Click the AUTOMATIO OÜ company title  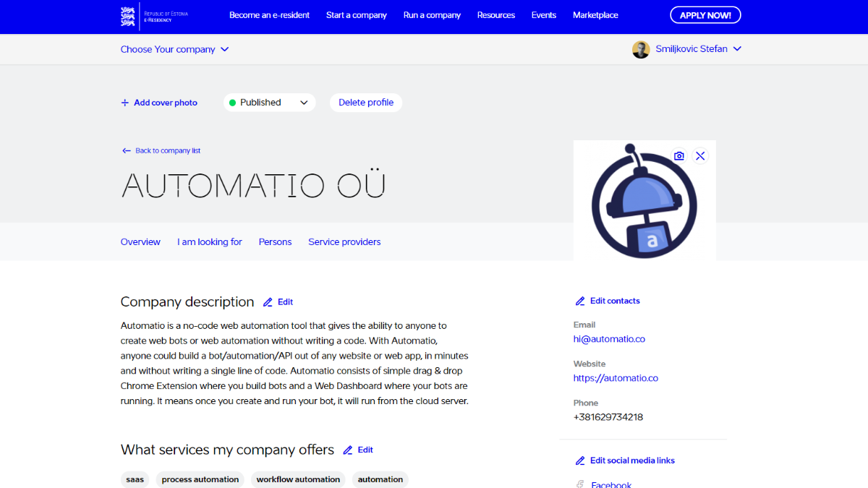pos(253,185)
